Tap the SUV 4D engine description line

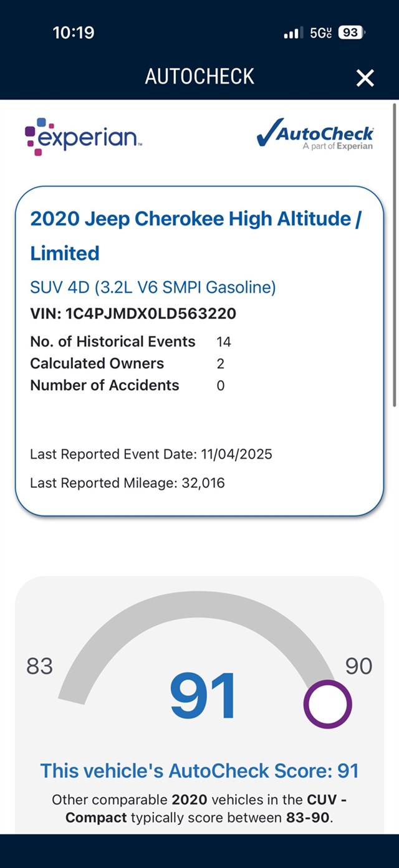pyautogui.click(x=153, y=287)
